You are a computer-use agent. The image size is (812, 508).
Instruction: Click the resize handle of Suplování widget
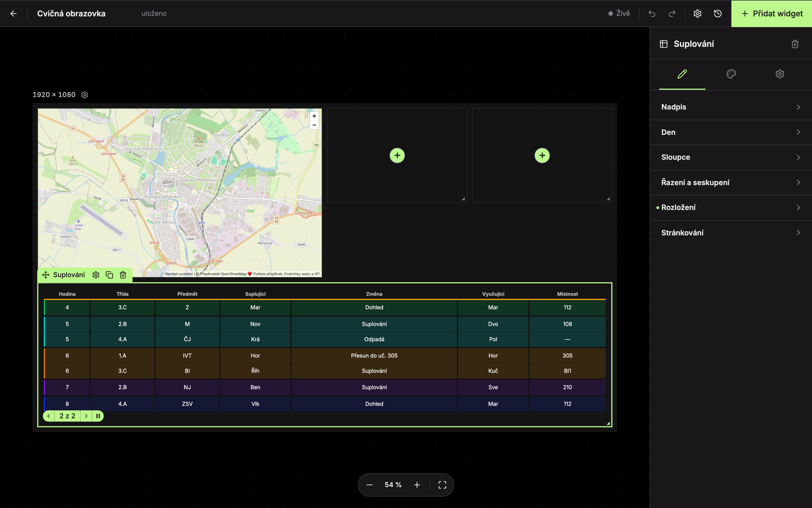click(608, 423)
